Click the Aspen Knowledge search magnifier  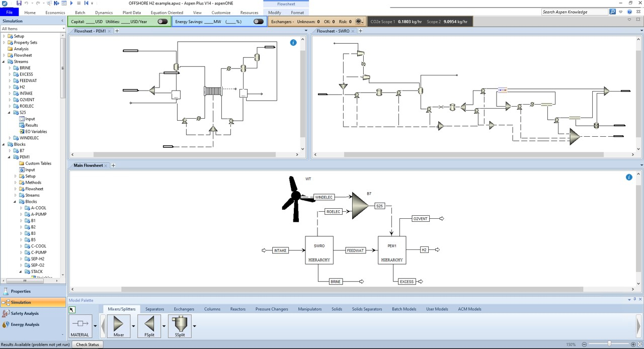612,12
